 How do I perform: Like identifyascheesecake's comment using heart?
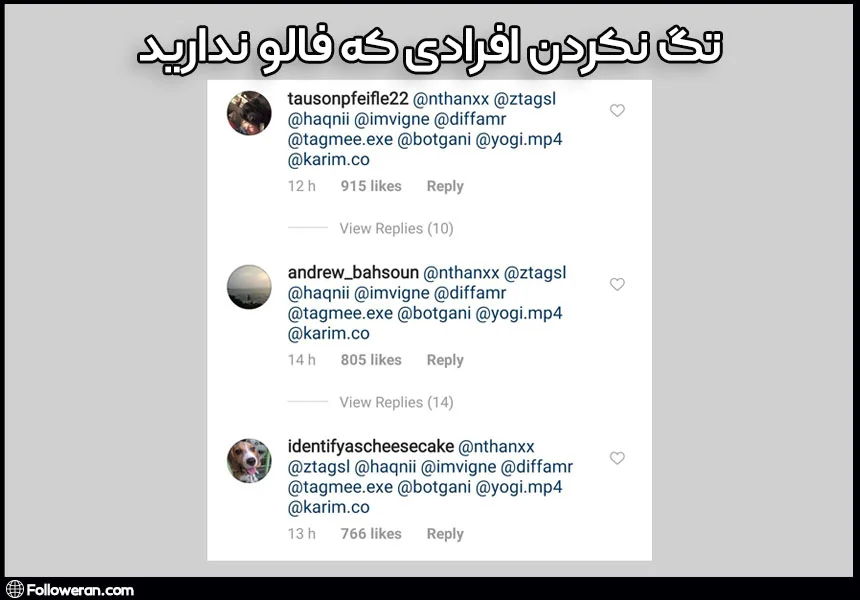(617, 458)
